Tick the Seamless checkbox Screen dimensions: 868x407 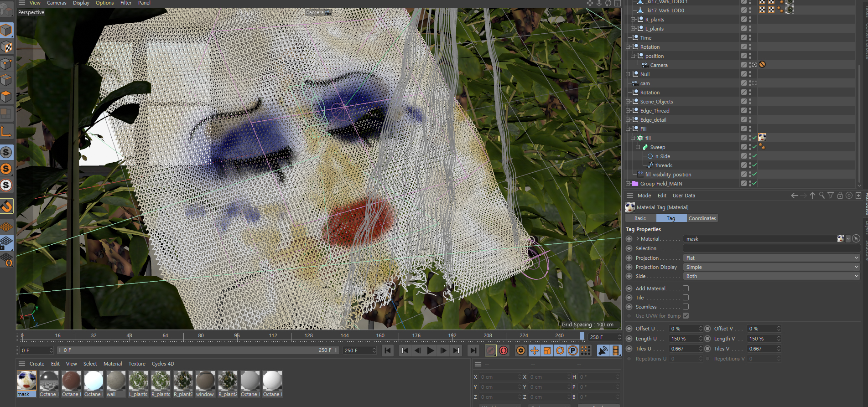click(686, 307)
